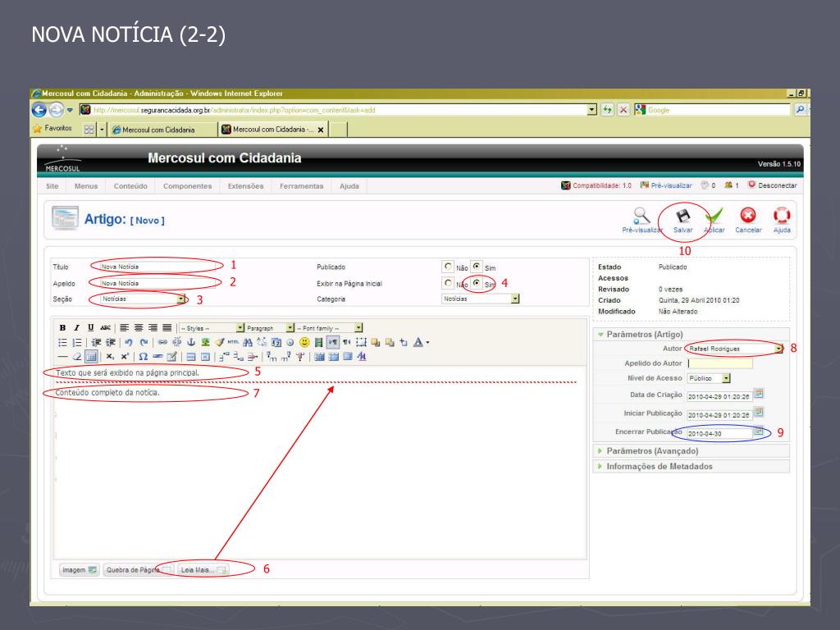The width and height of the screenshot is (840, 630).
Task: Open the text color dropdown arrow
Action: coord(427,343)
